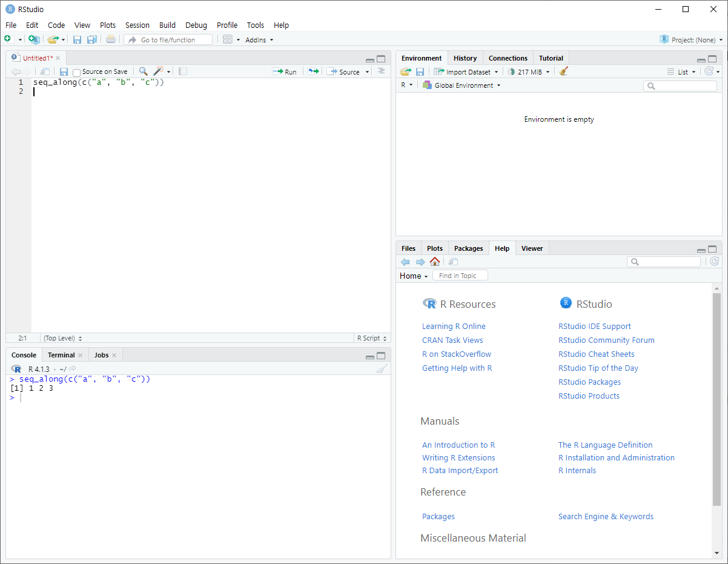Load workspace in the Environment pane
The width and height of the screenshot is (728, 564).
click(405, 71)
